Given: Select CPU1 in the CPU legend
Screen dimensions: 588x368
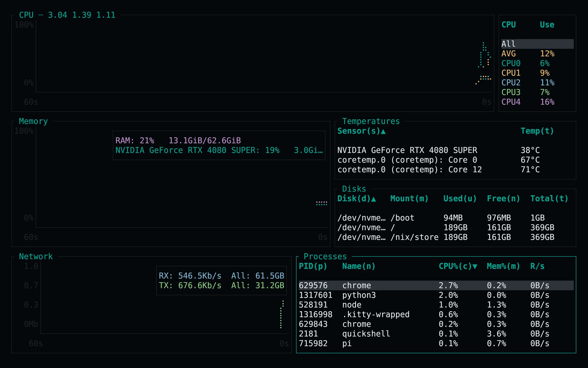Looking at the screenshot, I should (537, 73).
